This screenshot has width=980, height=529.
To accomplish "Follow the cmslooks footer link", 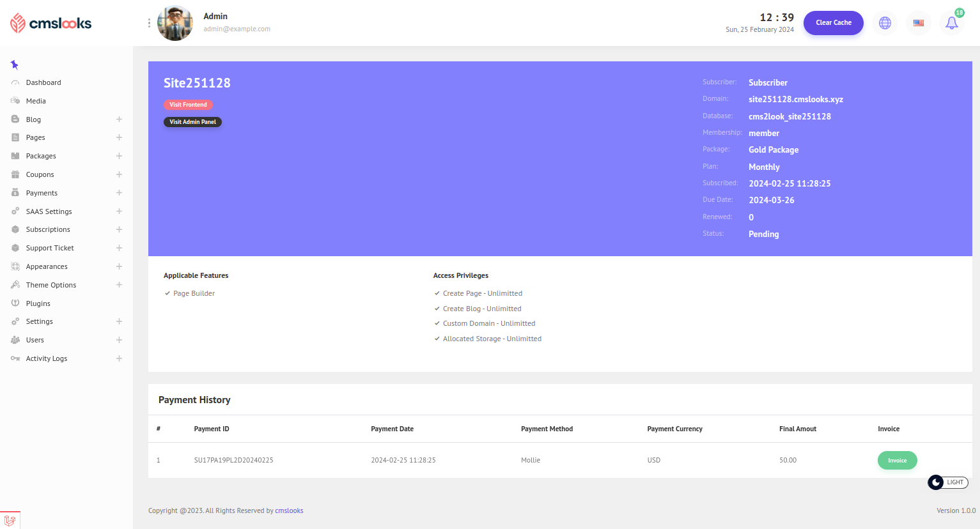I will tap(289, 510).
